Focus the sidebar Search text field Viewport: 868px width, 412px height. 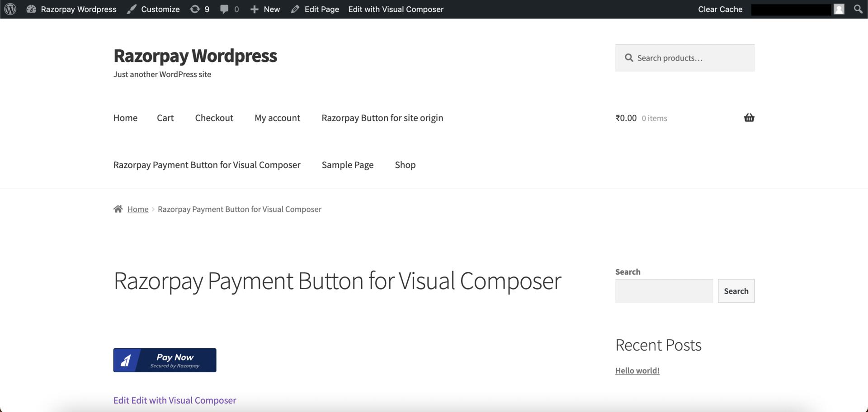[x=664, y=291]
